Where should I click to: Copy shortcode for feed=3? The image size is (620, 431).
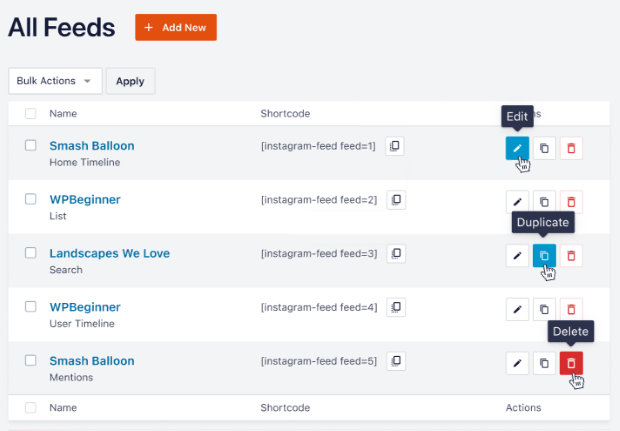coord(396,253)
